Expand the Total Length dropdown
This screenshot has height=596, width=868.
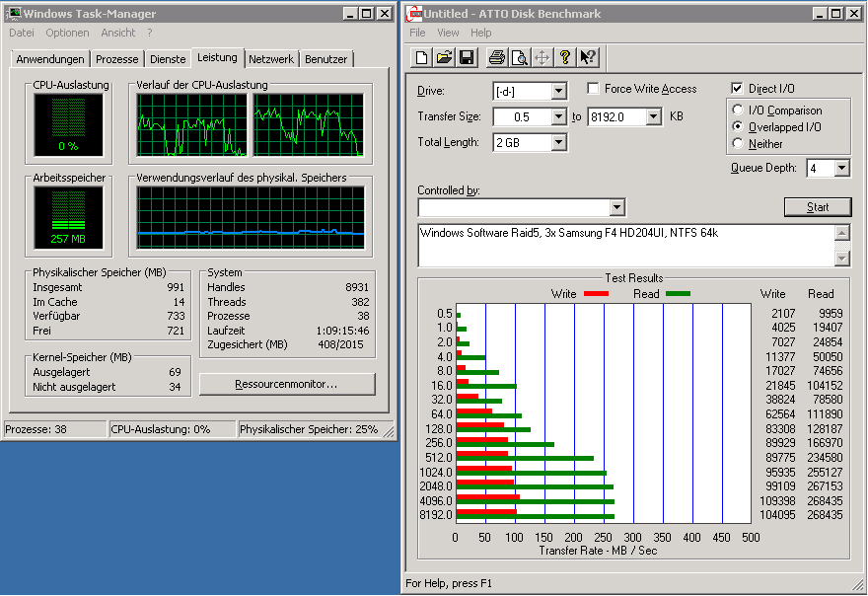[x=559, y=142]
